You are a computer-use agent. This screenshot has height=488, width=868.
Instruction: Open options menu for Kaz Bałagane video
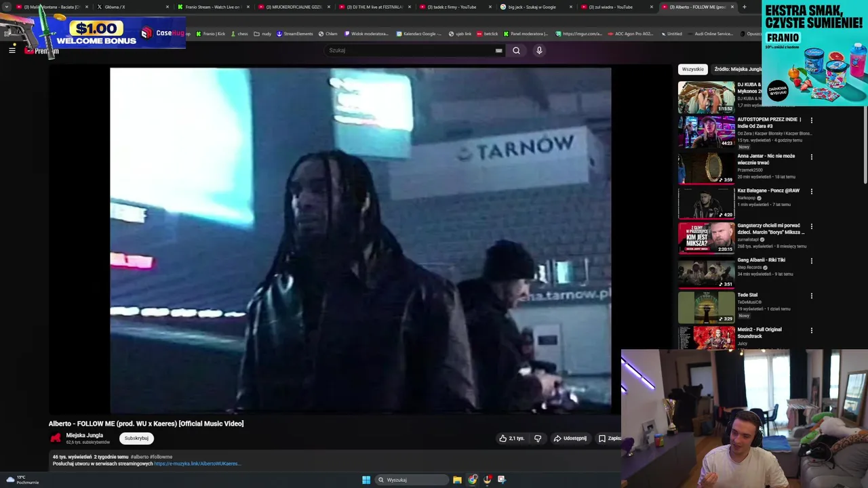coord(811,191)
